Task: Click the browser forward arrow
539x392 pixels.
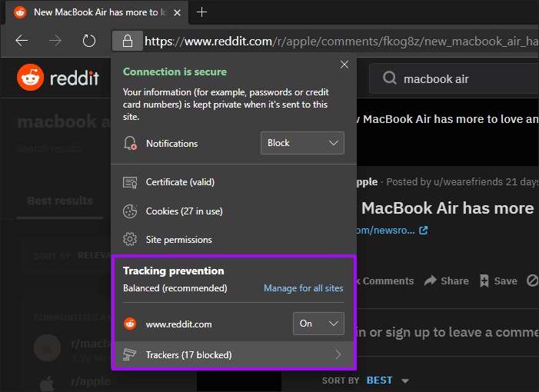Action: 55,41
